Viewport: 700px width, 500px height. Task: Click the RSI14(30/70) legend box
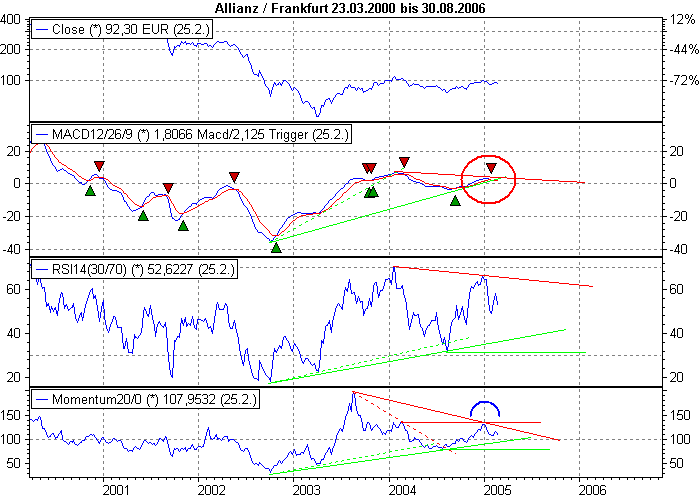point(134,269)
